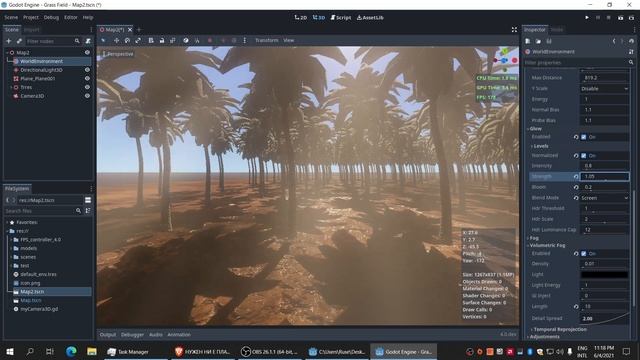Click the list selectable nodes icon

[151, 40]
